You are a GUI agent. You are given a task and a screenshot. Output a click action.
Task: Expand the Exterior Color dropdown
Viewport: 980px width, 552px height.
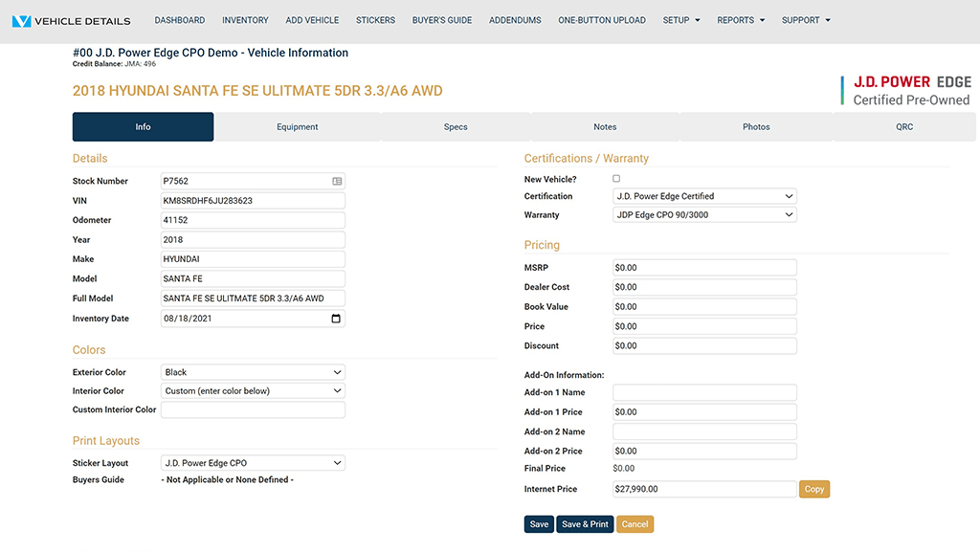(253, 372)
